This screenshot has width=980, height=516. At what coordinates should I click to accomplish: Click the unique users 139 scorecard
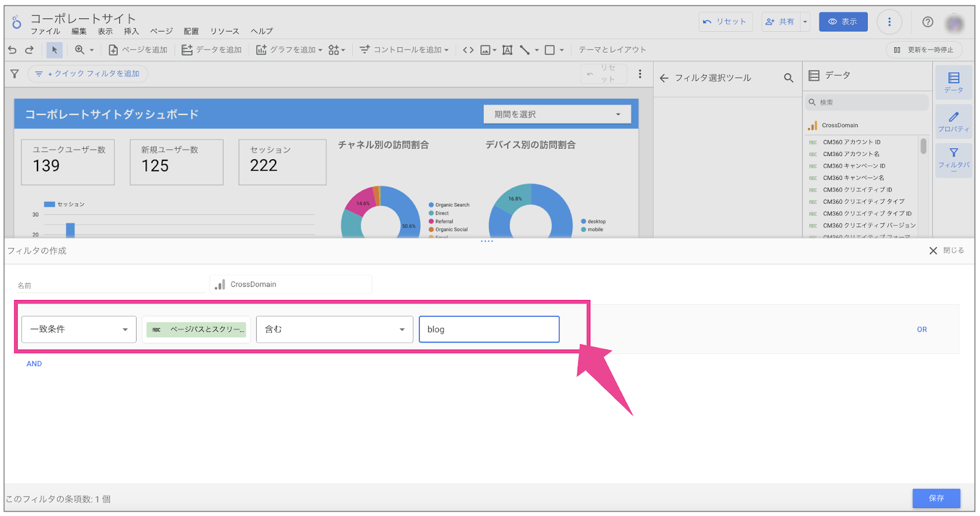click(x=68, y=162)
